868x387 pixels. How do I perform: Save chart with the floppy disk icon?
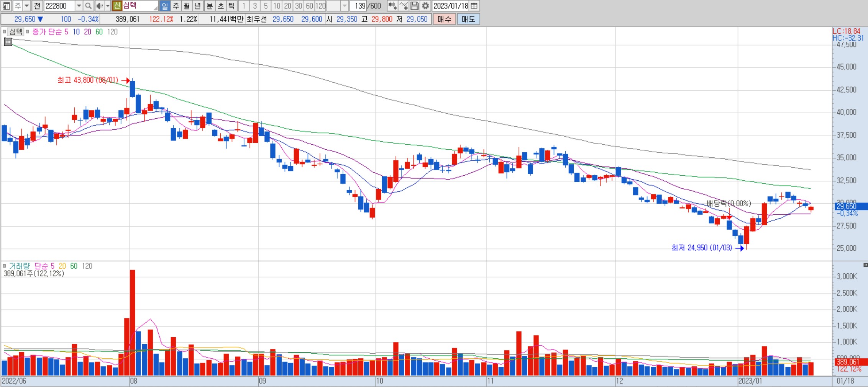[414, 6]
